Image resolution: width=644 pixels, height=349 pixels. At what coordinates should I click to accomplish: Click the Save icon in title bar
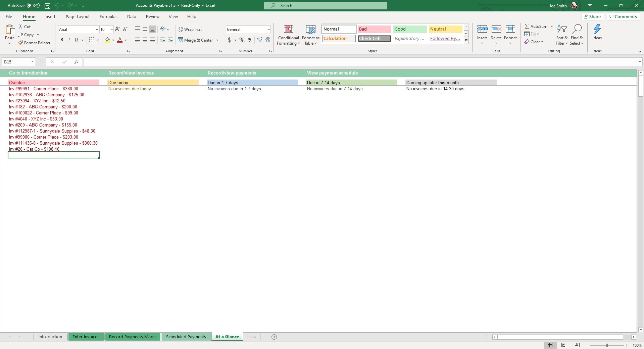click(47, 6)
